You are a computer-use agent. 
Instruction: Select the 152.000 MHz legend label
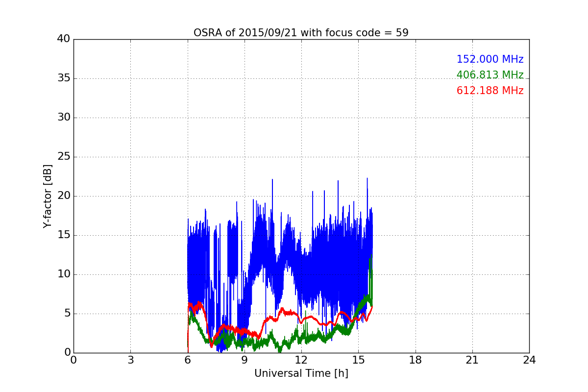coord(490,59)
